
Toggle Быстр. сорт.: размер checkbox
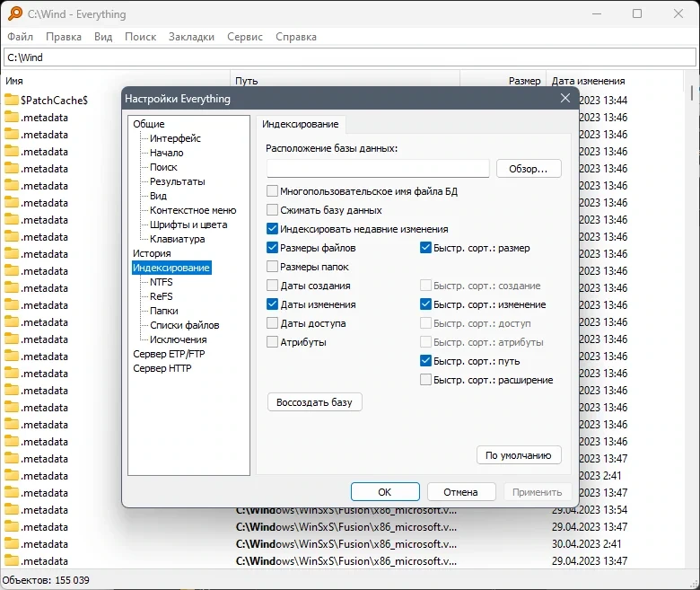point(426,248)
